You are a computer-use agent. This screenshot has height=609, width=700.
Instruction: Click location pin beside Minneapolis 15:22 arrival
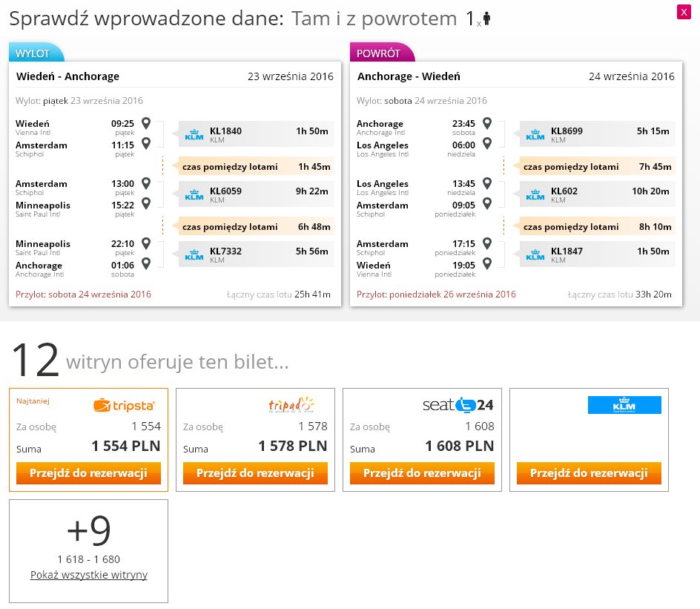tap(146, 203)
